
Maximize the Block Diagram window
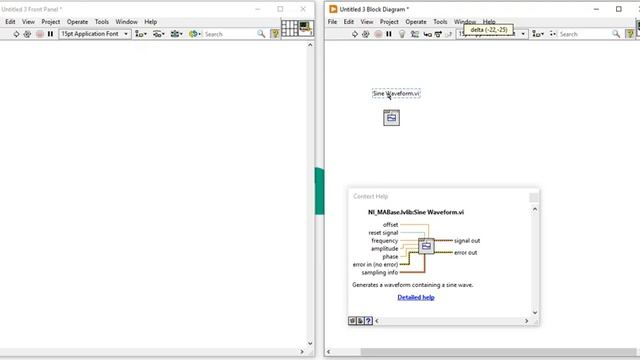619,9
